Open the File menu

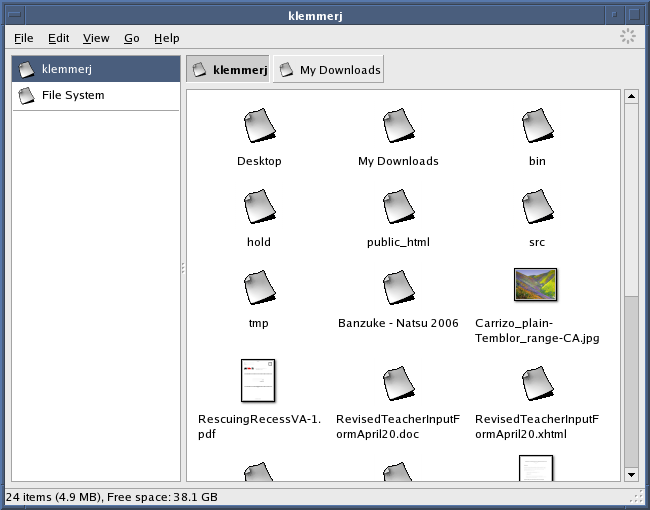pyautogui.click(x=24, y=38)
